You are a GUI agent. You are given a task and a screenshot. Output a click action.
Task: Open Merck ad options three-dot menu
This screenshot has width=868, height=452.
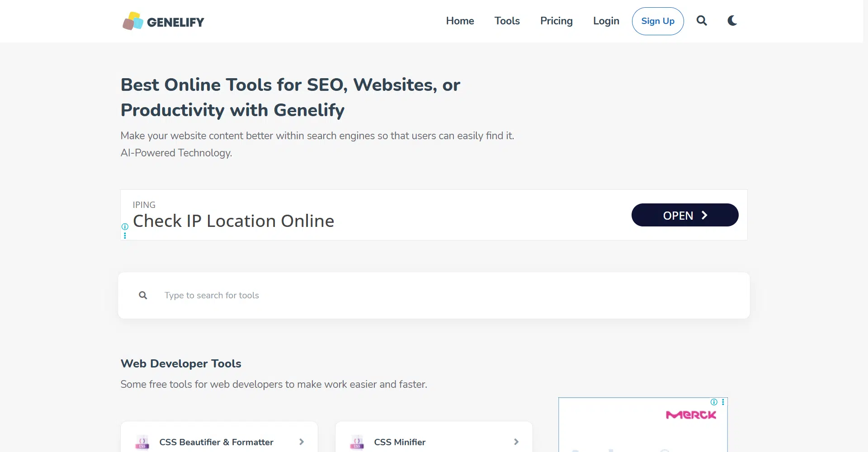[x=723, y=402]
